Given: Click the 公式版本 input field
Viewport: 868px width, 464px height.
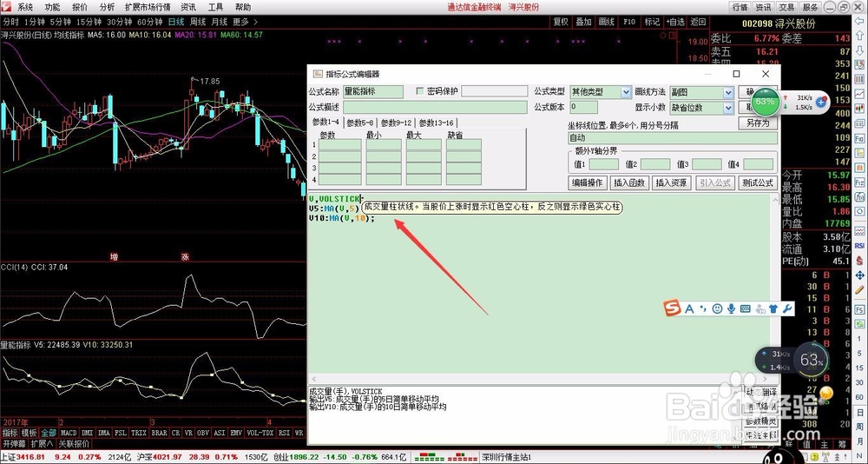Looking at the screenshot, I should coord(583,107).
